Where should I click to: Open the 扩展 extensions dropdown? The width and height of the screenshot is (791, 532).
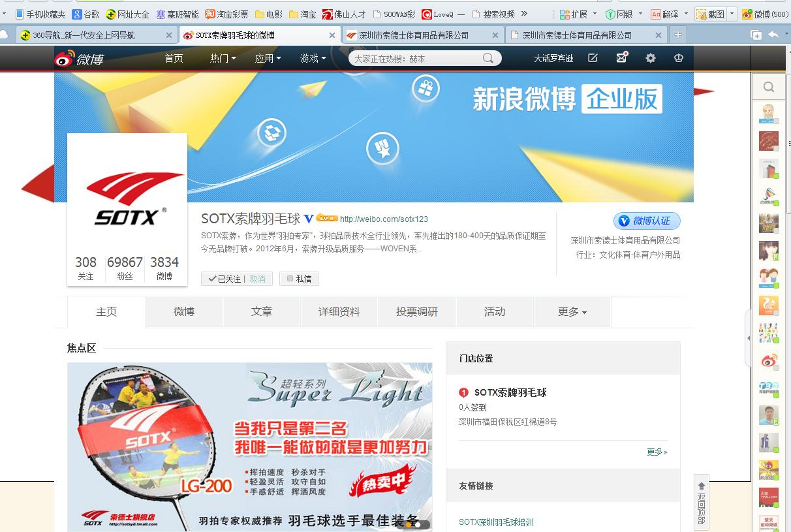[x=578, y=14]
